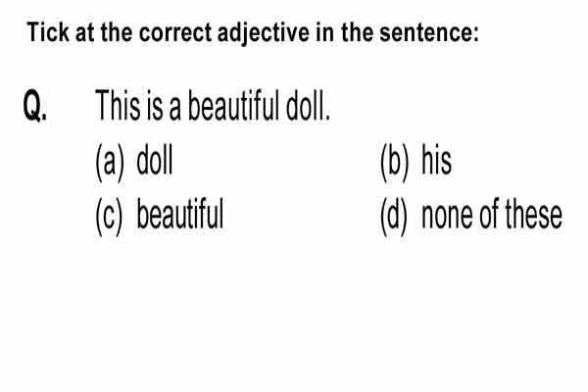588x392 pixels.
Task: Click the word 'beautiful' in the question sentence
Action: coord(233,106)
